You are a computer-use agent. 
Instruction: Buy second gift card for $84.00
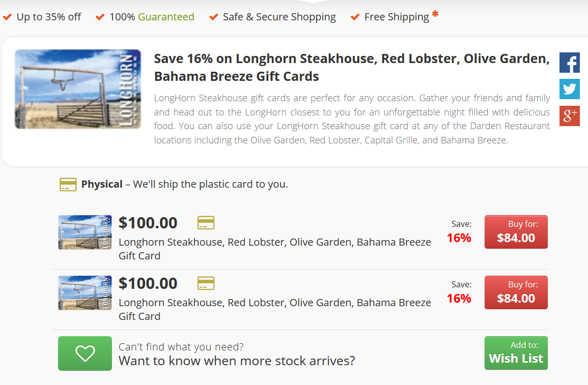516,292
